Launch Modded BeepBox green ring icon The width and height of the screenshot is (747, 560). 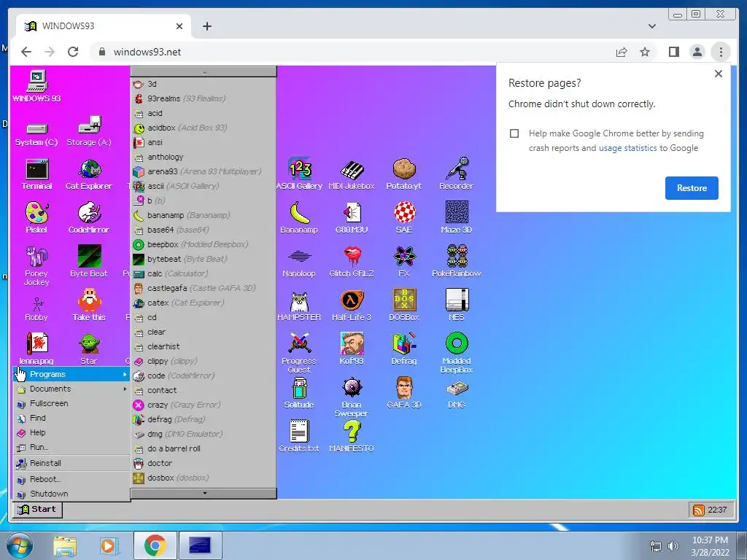point(457,353)
